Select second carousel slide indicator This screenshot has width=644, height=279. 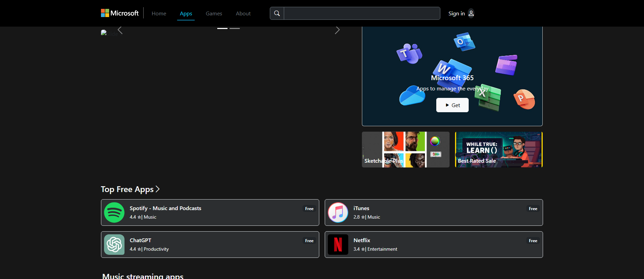[235, 28]
